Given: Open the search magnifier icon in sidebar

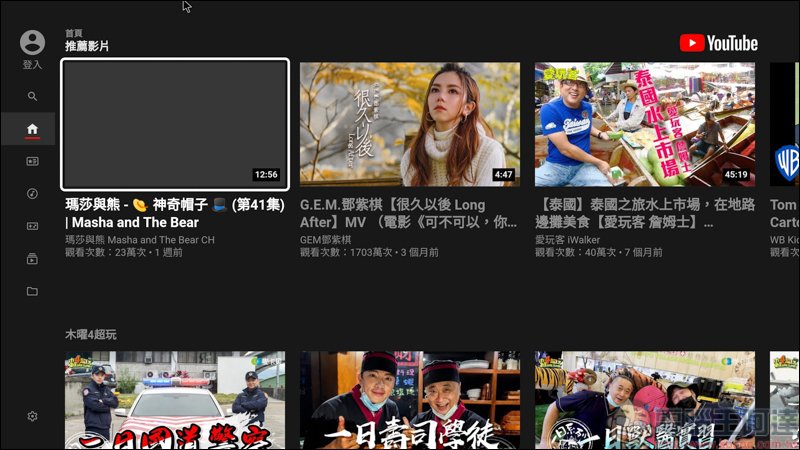Looking at the screenshot, I should pos(32,96).
